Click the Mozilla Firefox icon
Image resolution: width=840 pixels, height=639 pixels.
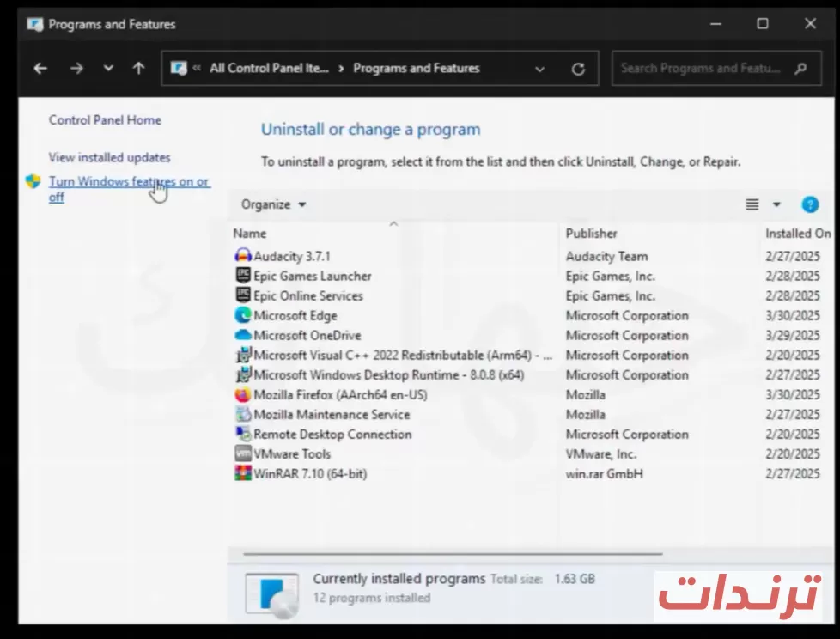(243, 394)
